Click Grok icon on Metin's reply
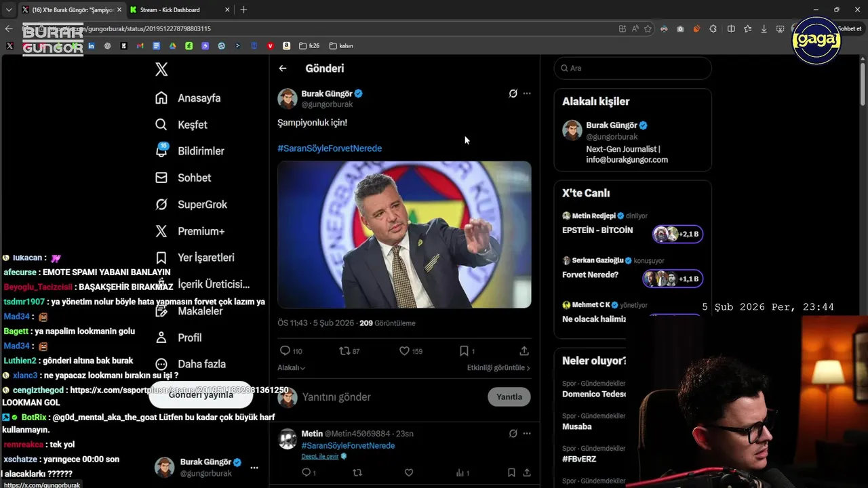 point(513,433)
